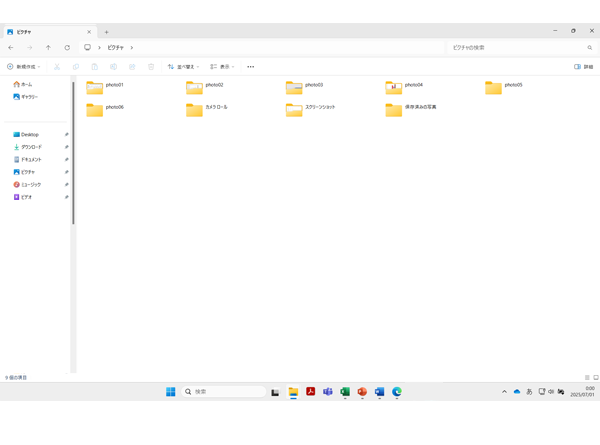
Task: Open the see more (…) toolbar menu
Action: tap(250, 67)
